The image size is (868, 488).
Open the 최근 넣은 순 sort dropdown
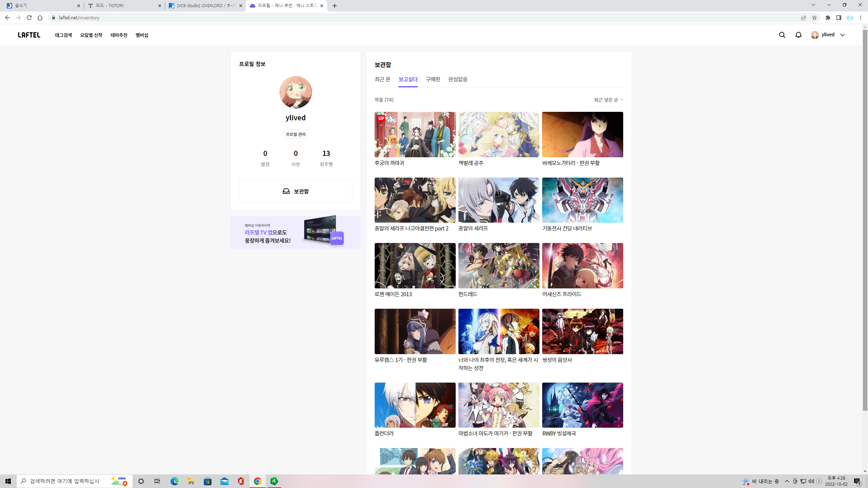coord(608,100)
